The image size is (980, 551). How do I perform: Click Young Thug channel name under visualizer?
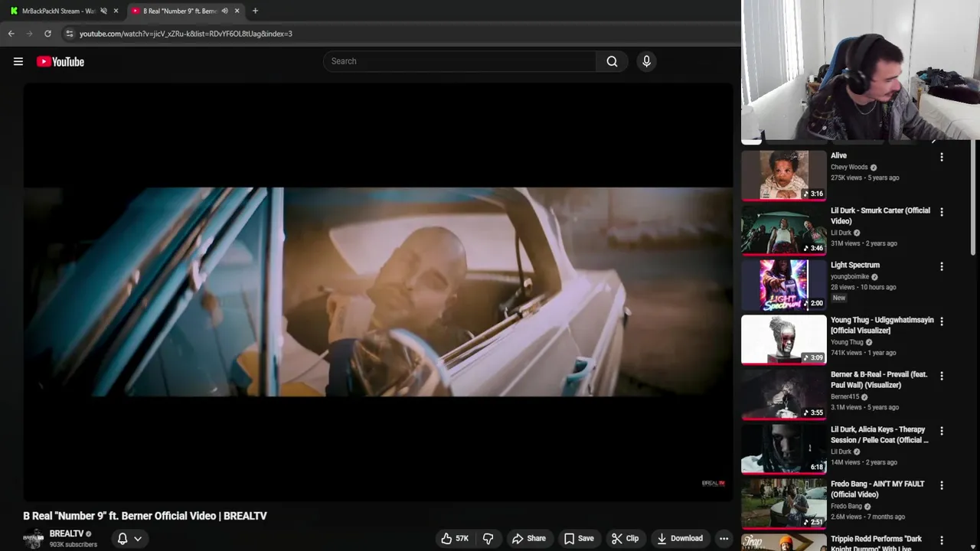847,342
